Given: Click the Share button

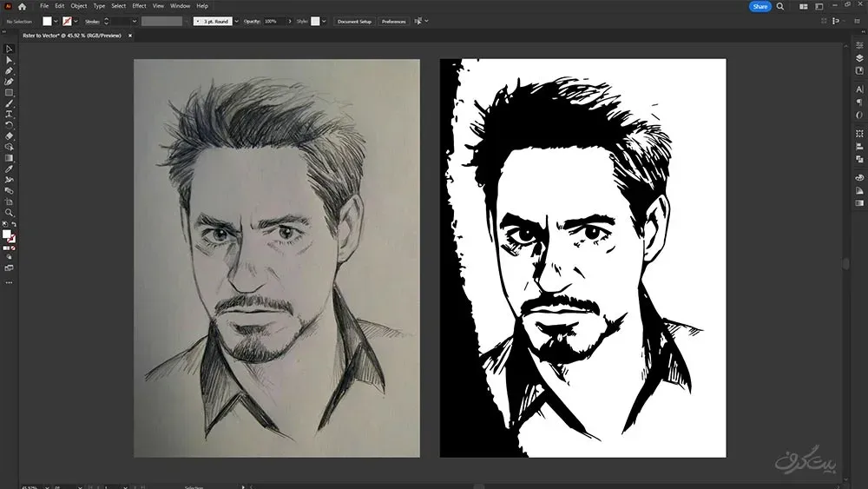Looking at the screenshot, I should tap(760, 7).
